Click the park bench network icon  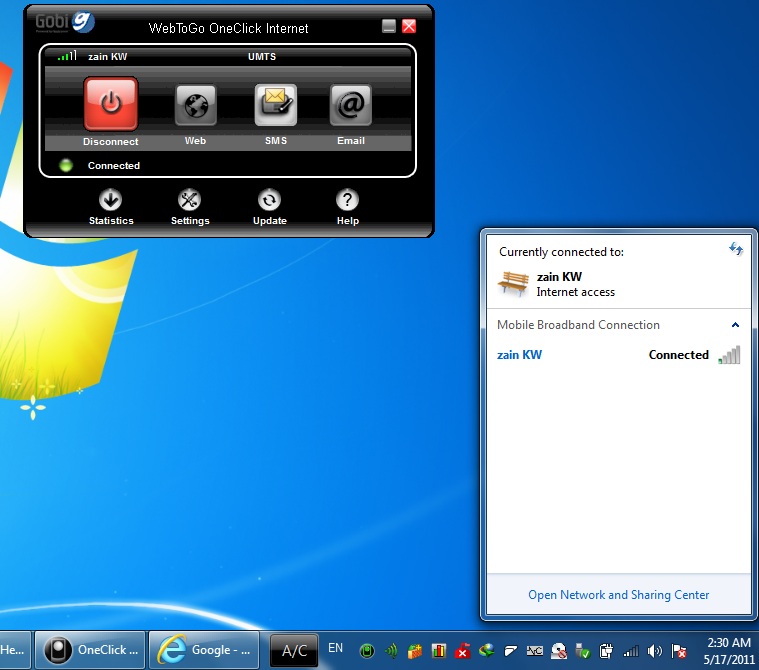[514, 284]
